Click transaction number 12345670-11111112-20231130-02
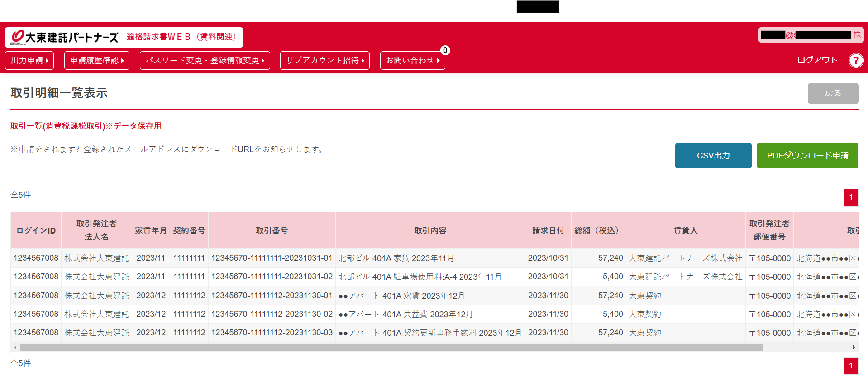Viewport: 868px width, 382px height. [272, 314]
